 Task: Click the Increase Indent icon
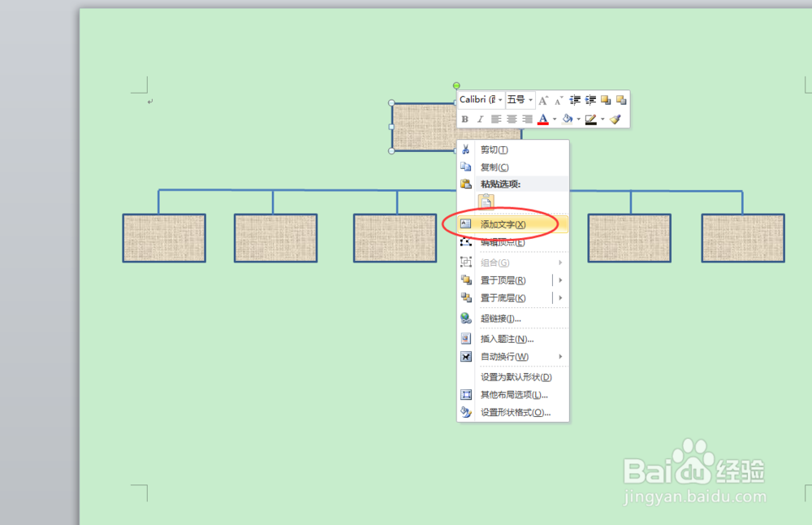click(x=590, y=100)
